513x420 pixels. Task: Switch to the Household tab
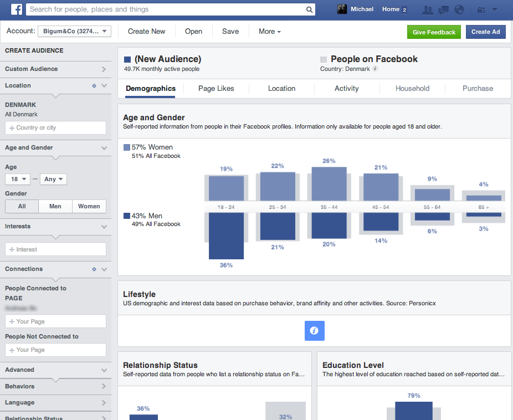[412, 89]
